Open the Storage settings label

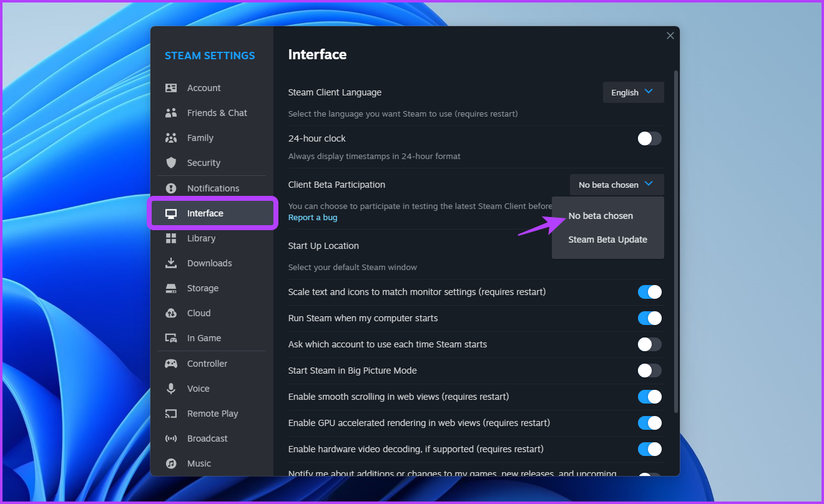(203, 288)
